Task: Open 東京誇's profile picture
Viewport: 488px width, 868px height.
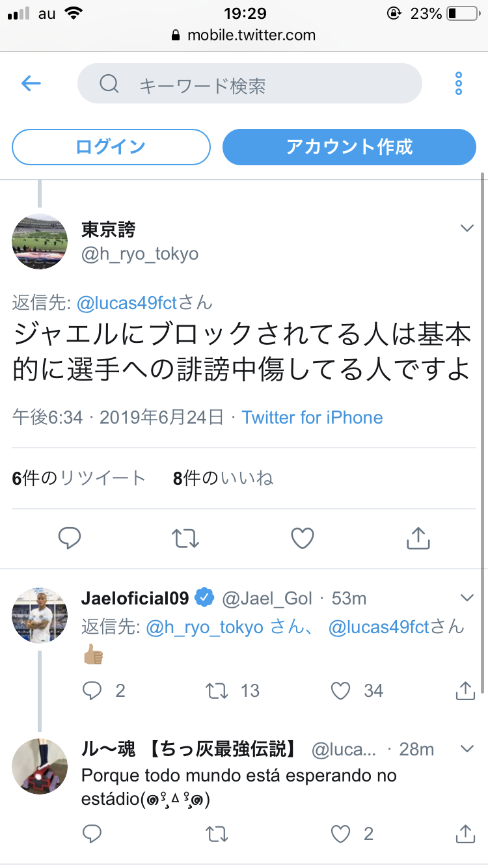Action: [x=40, y=241]
